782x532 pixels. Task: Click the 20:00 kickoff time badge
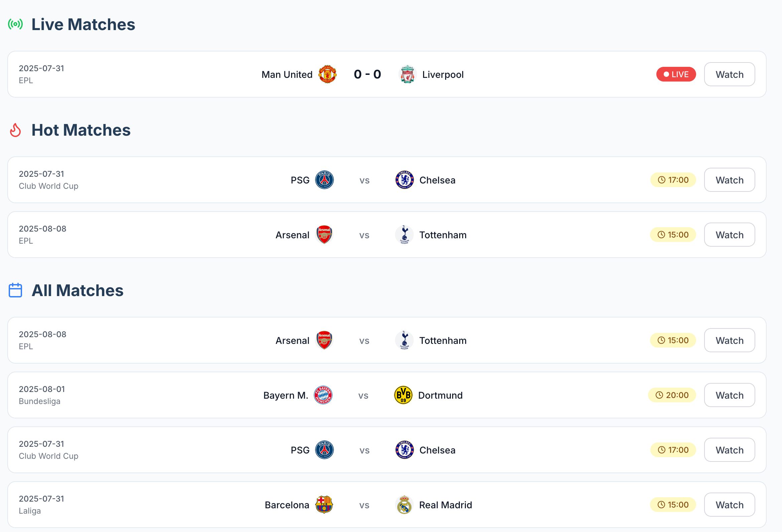[672, 395]
